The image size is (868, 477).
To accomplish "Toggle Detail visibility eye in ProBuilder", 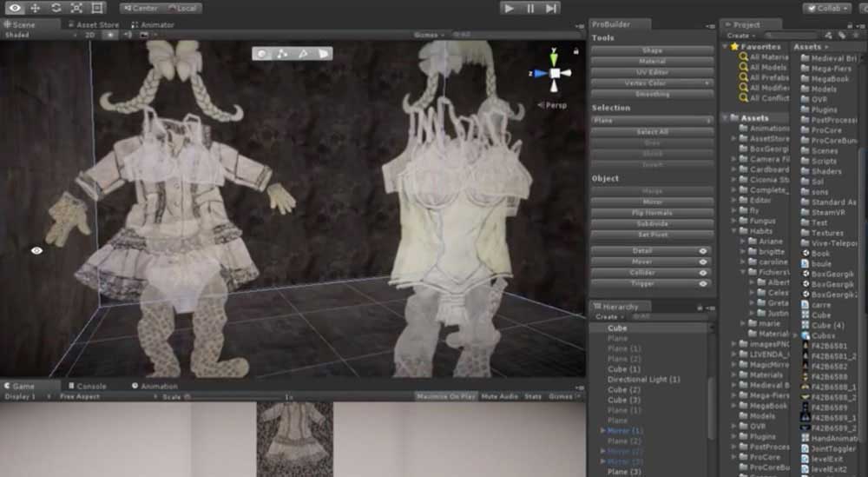I will point(703,250).
